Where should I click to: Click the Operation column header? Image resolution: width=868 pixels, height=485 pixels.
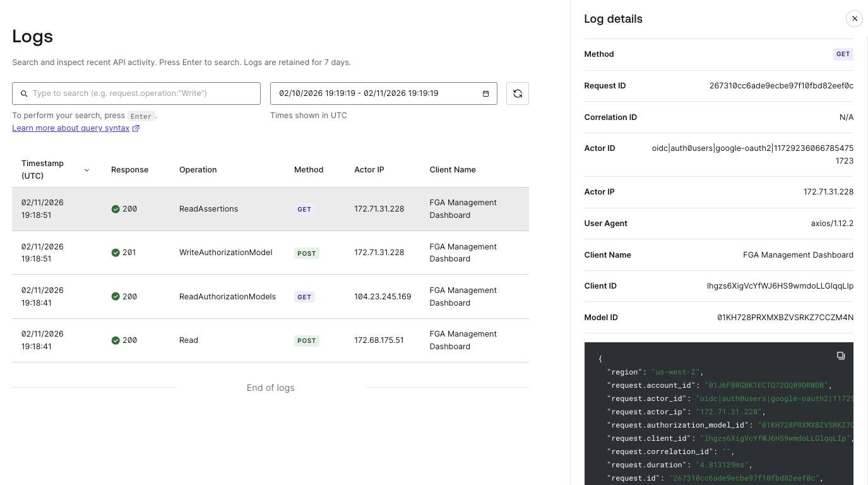tap(198, 170)
